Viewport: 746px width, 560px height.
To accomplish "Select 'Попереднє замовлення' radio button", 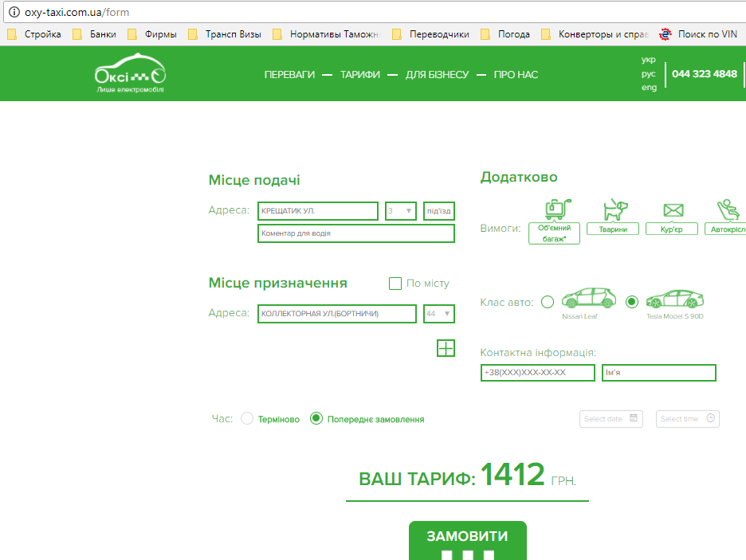I will click(x=316, y=419).
